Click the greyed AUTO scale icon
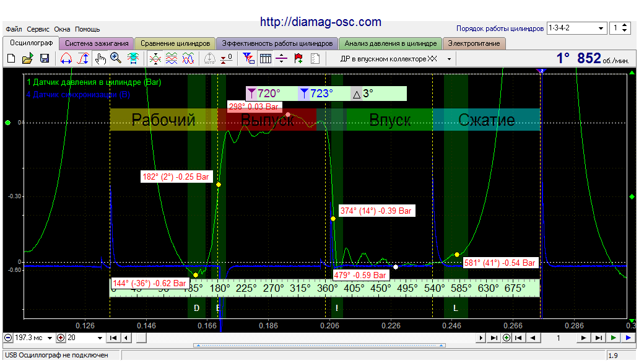The height and width of the screenshot is (363, 644). tap(209, 58)
